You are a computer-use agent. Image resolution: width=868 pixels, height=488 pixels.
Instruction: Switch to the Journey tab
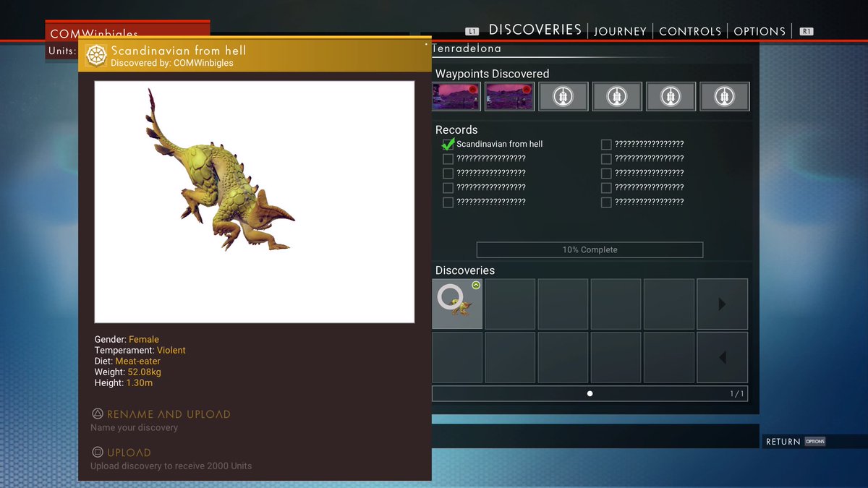click(x=620, y=31)
